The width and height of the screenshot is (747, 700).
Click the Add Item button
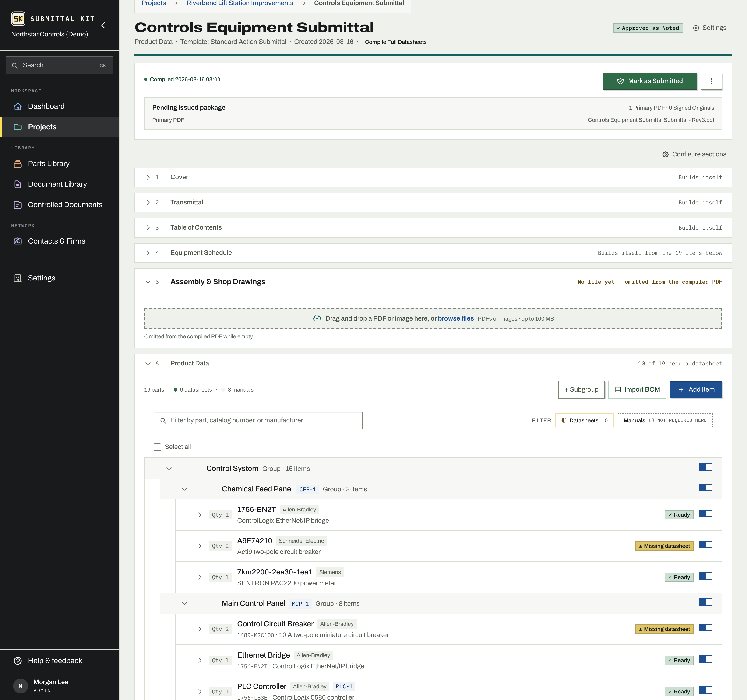click(696, 390)
